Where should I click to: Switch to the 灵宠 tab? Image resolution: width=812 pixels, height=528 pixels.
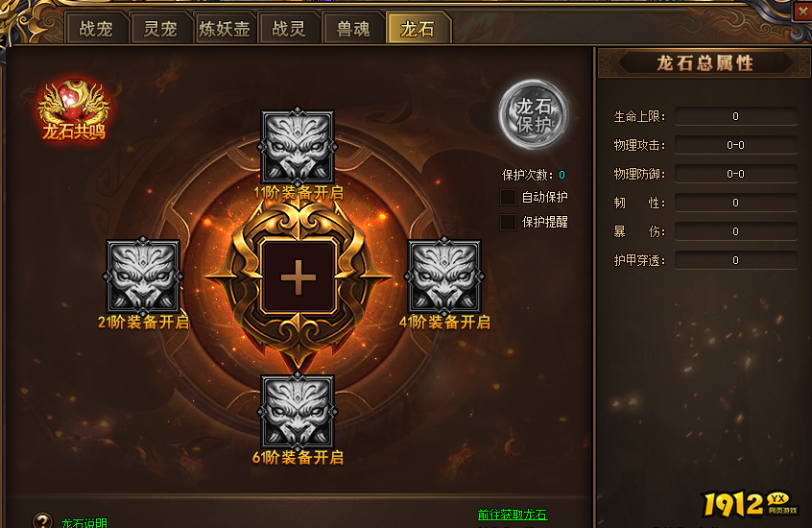(160, 29)
